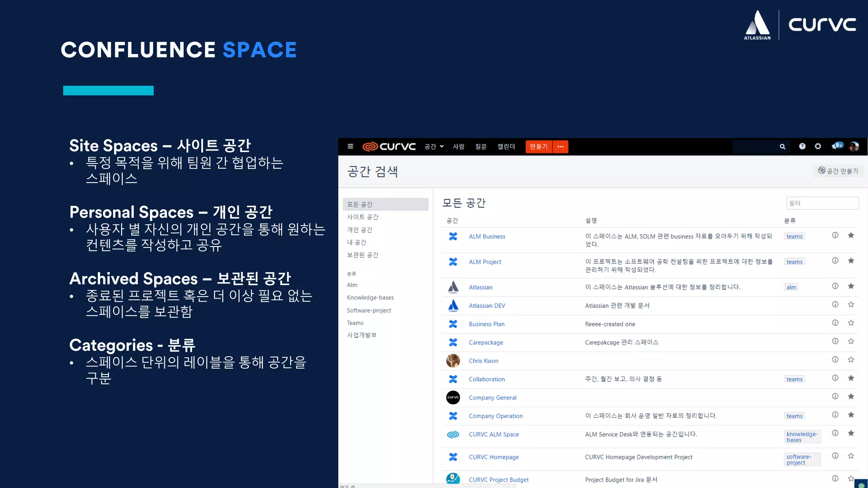Select 개인 공간 in sidebar
Screen dimensions: 868x488
click(x=359, y=230)
